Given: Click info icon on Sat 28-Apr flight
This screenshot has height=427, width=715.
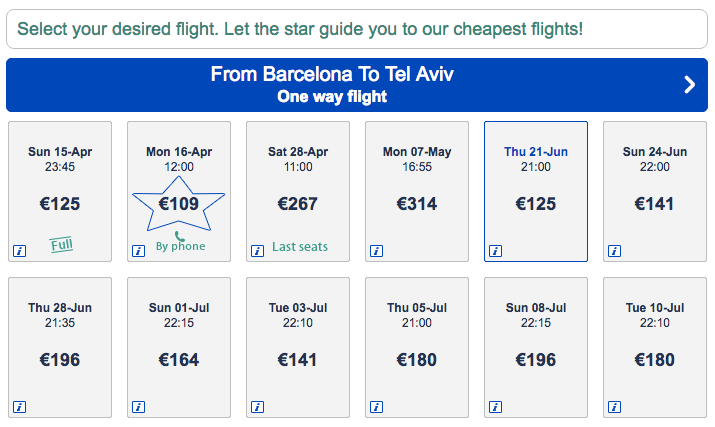Looking at the screenshot, I should 257,250.
